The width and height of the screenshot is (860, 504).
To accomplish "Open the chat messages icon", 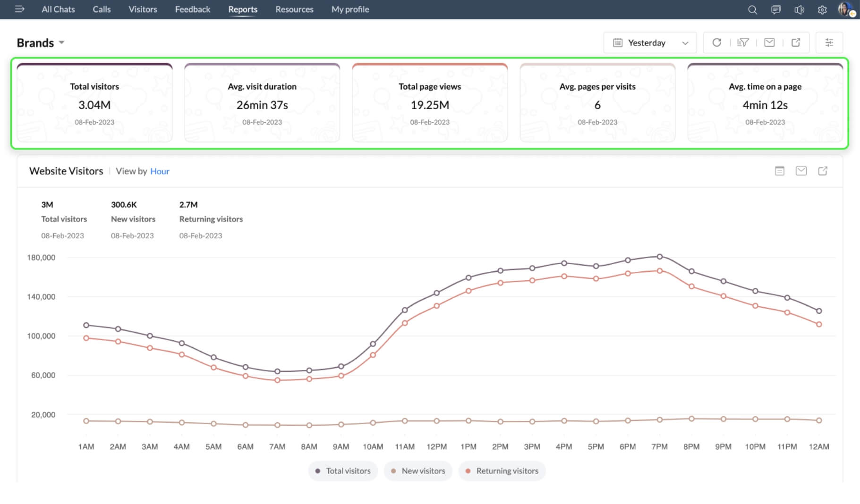I will pyautogui.click(x=775, y=10).
